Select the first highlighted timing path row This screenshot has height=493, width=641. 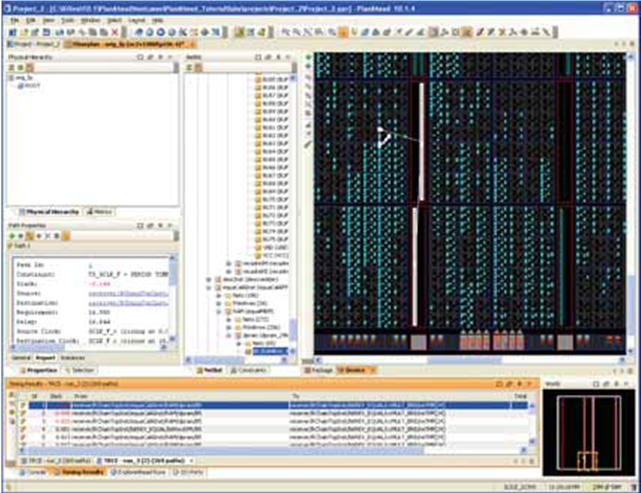point(278,406)
